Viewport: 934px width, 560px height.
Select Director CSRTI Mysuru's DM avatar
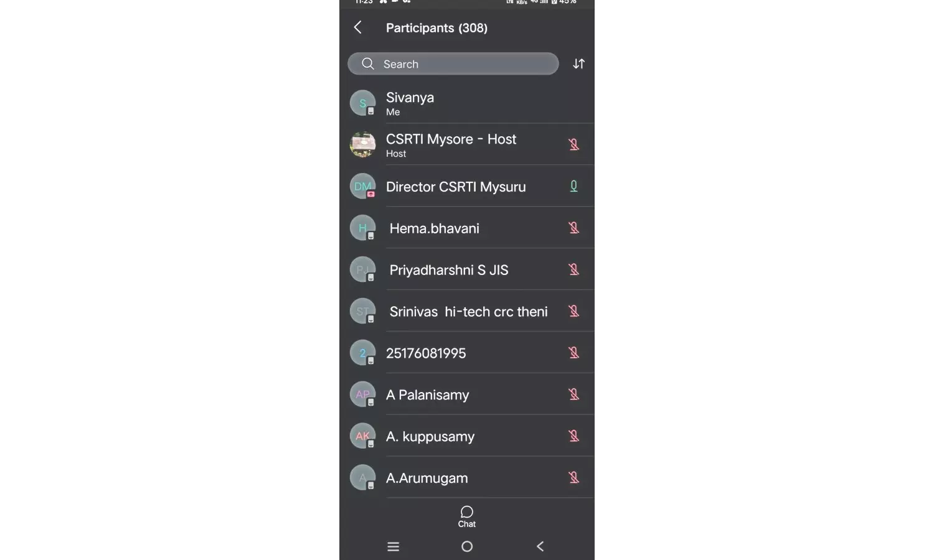362,186
